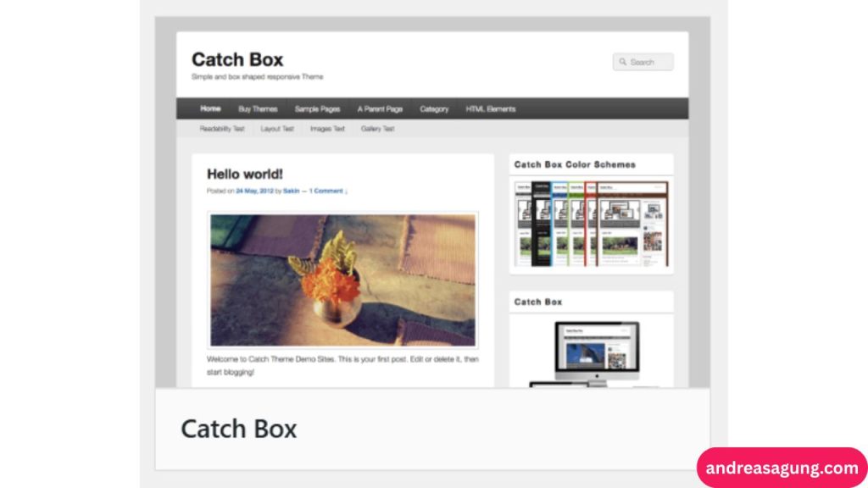Viewport: 868px width, 488px height.
Task: Click the downward arrow next to 1 Comment
Action: point(346,191)
